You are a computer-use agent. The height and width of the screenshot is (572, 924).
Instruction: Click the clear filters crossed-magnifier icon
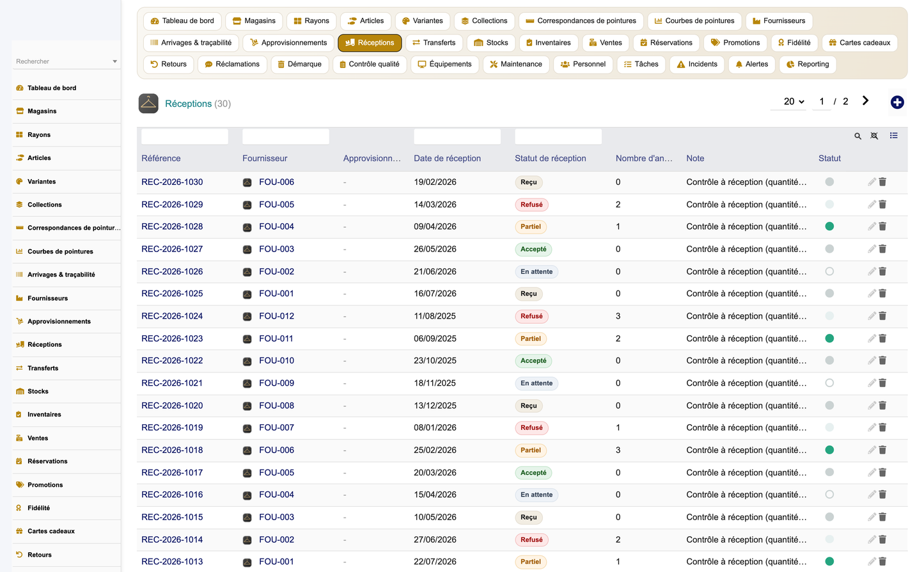click(x=875, y=136)
